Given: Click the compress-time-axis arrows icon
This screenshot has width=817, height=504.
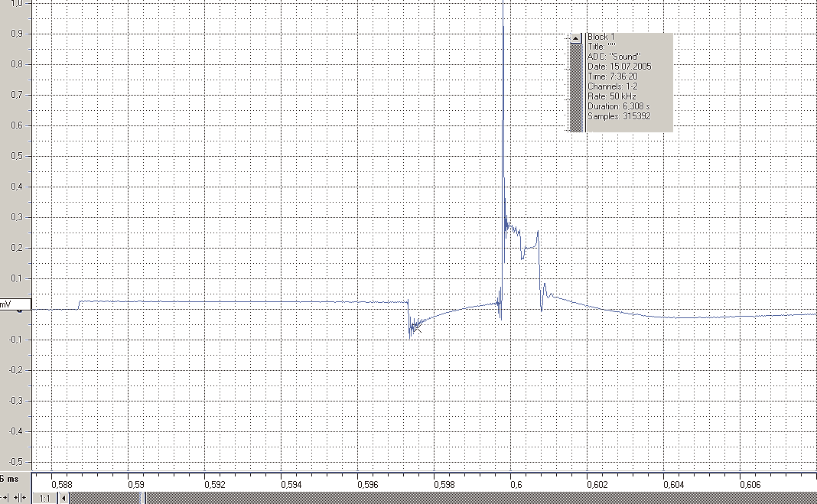Looking at the screenshot, I should 21,499.
